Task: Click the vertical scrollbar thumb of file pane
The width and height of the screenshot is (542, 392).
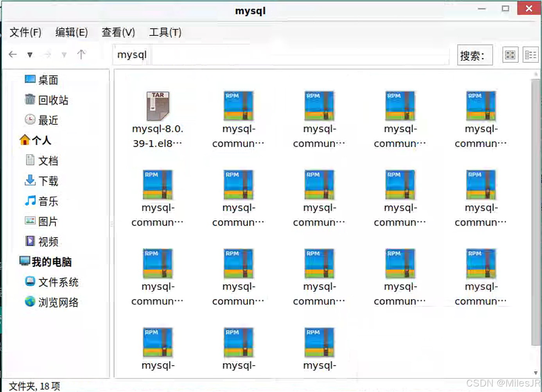Action: point(535,212)
